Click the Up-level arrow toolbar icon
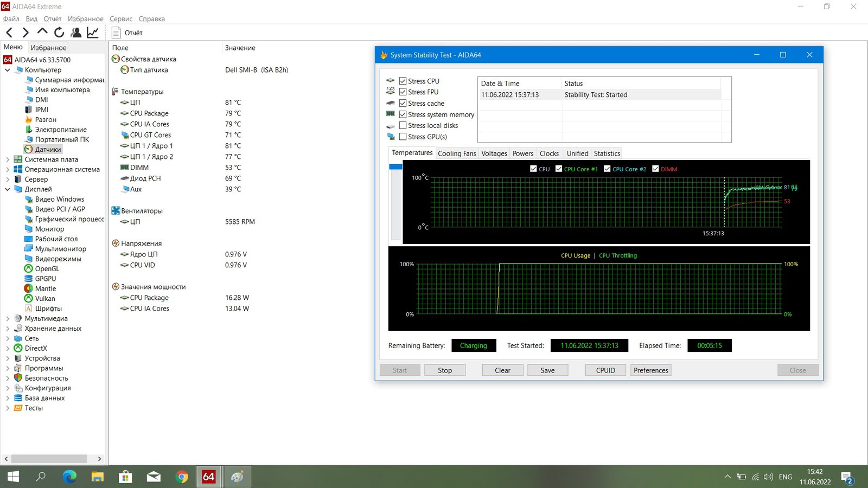This screenshot has width=868, height=488. (x=42, y=32)
